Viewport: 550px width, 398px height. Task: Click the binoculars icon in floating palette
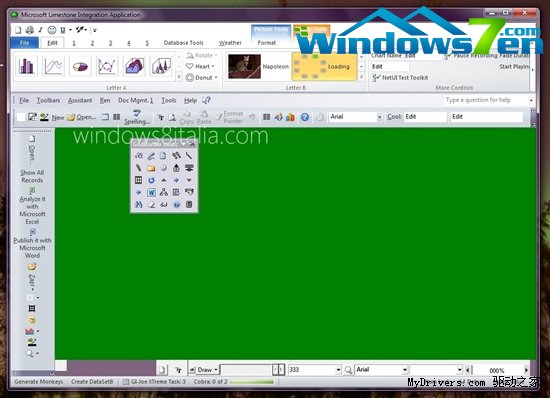[x=139, y=205]
